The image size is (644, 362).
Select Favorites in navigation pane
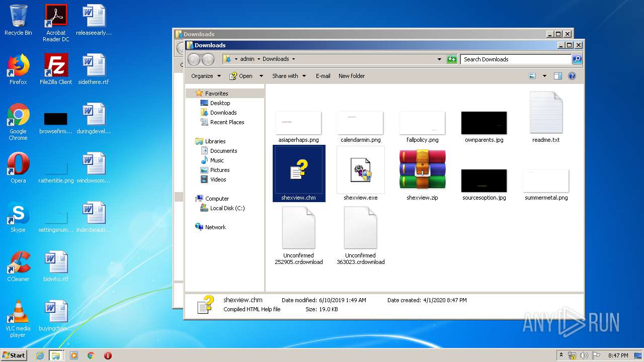(x=216, y=94)
